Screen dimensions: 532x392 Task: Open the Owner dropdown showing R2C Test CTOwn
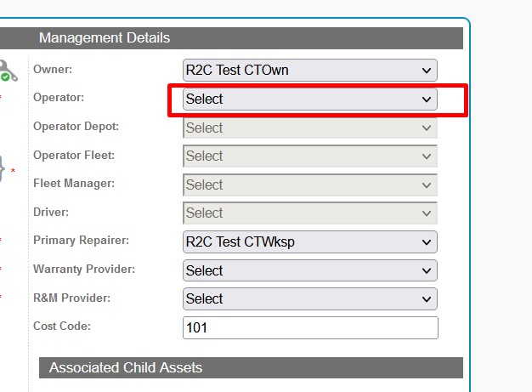coord(310,71)
